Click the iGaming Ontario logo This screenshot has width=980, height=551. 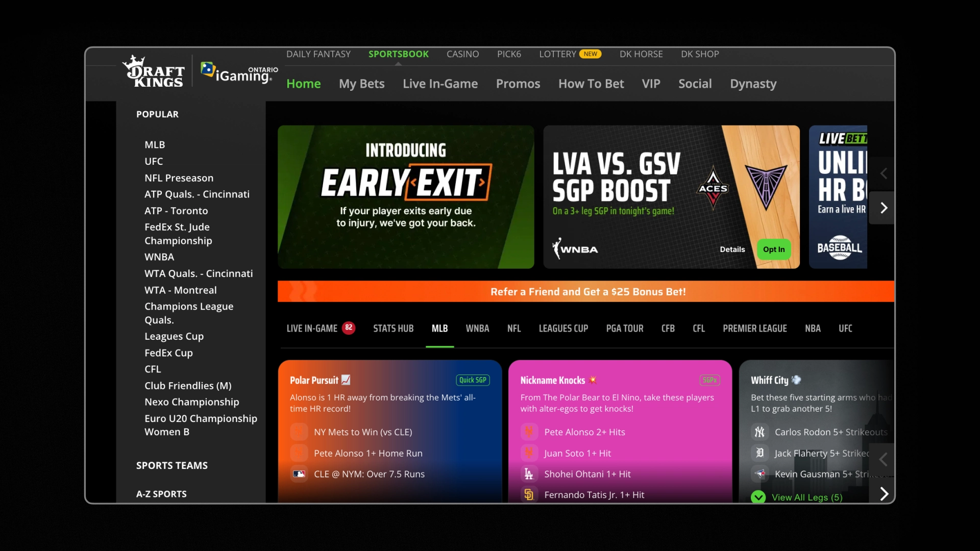239,73
